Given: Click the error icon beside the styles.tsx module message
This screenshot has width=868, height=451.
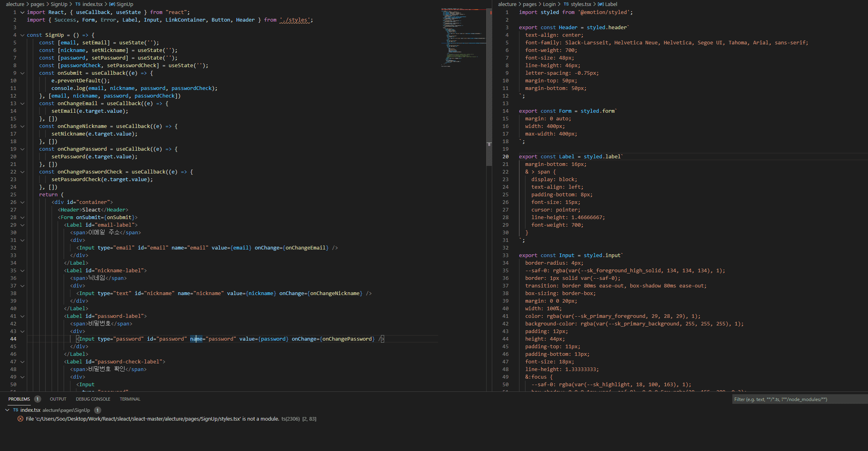Looking at the screenshot, I should pyautogui.click(x=20, y=419).
